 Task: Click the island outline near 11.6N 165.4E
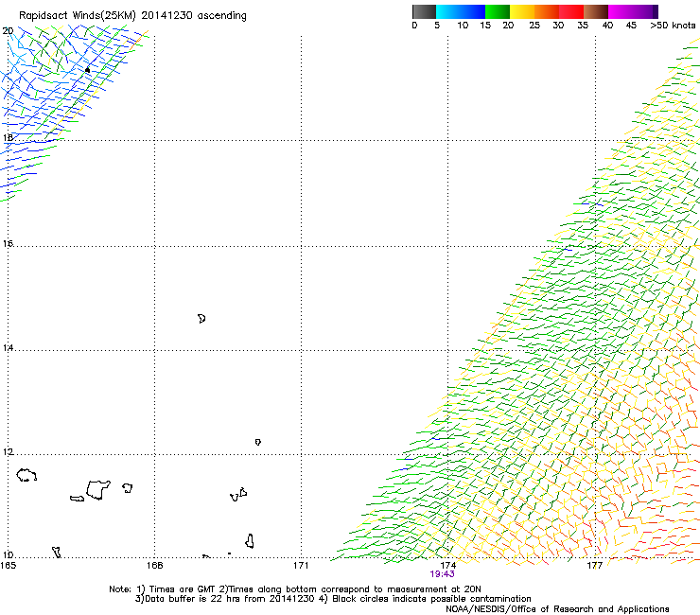click(x=26, y=475)
